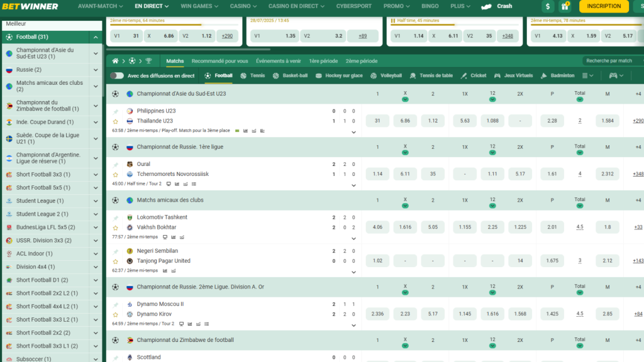The width and height of the screenshot is (644, 362).
Task: Pin the Oural match
Action: [x=116, y=165]
